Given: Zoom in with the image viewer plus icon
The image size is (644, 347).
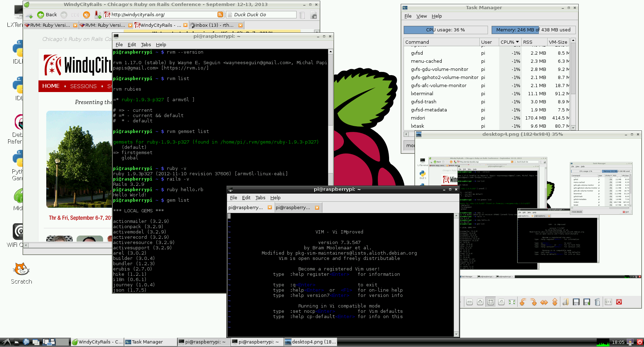Looking at the screenshot, I should click(x=480, y=302).
